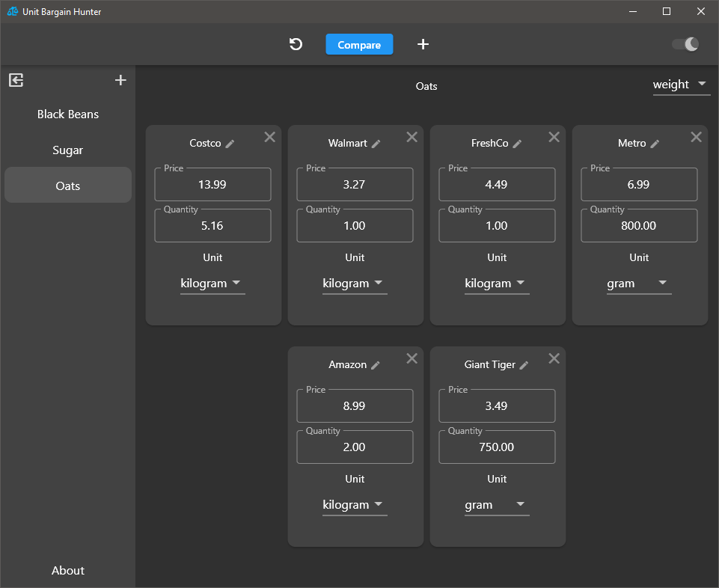Click Giant Tiger quantity field 750.00
This screenshot has width=719, height=588.
[x=497, y=447]
